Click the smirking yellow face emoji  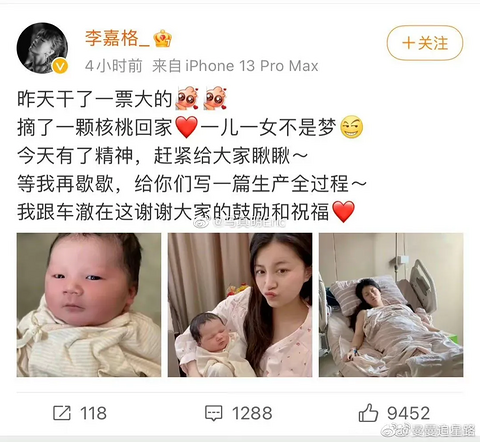click(352, 127)
